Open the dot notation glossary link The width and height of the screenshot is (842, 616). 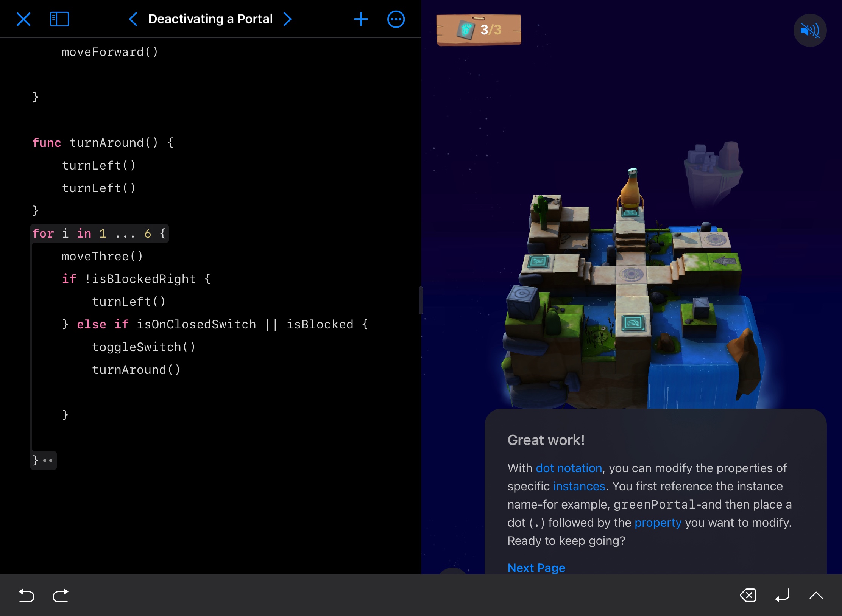tap(569, 468)
